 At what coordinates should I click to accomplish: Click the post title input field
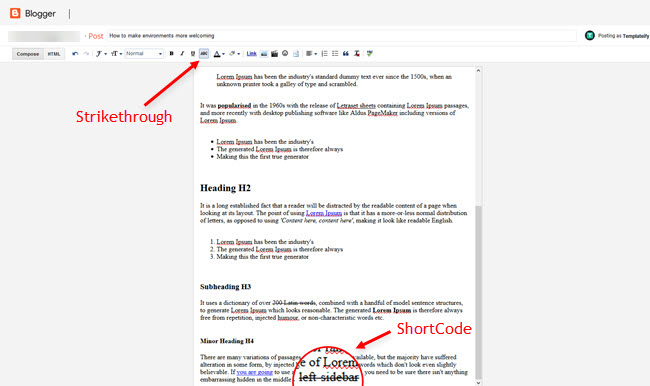[342, 36]
